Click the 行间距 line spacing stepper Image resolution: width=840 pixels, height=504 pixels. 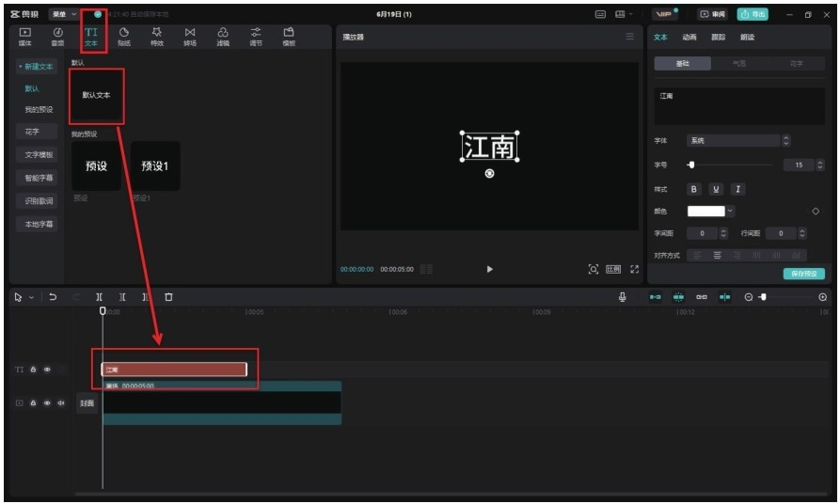pos(802,233)
